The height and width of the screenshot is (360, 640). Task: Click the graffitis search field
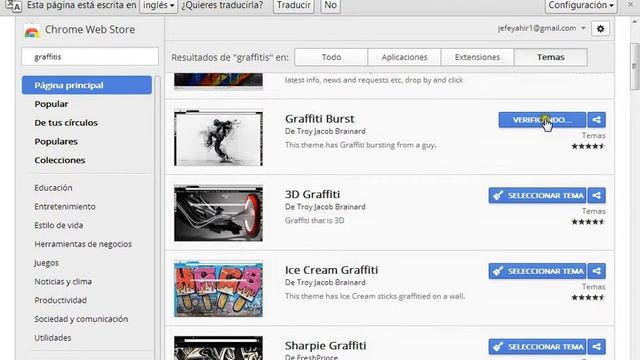coord(90,57)
